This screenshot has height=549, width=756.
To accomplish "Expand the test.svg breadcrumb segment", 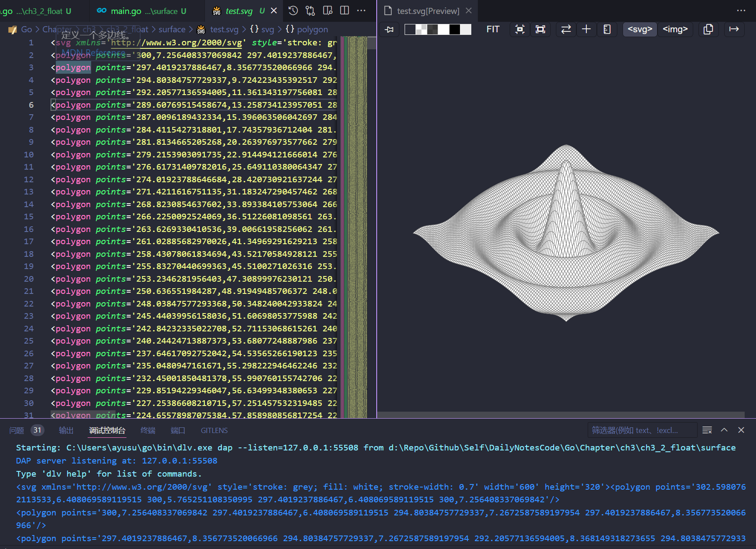I will (x=224, y=29).
